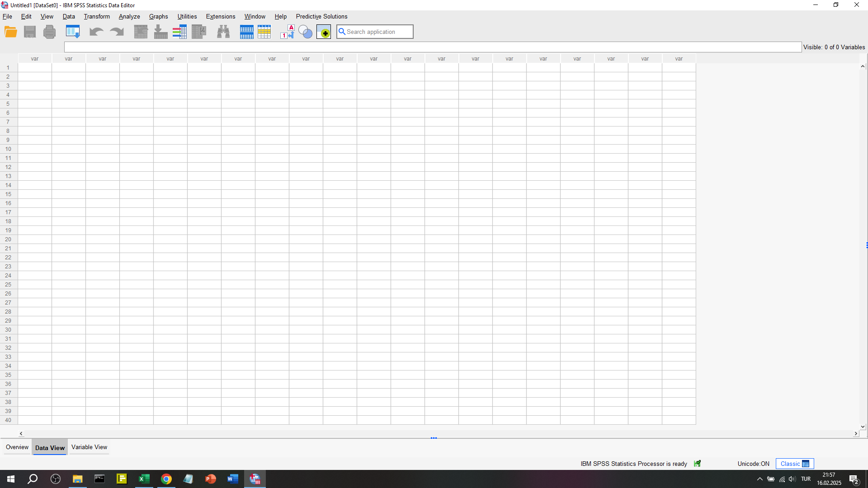This screenshot has height=488, width=868.
Task: Open the Go to case tool
Action: (x=141, y=32)
